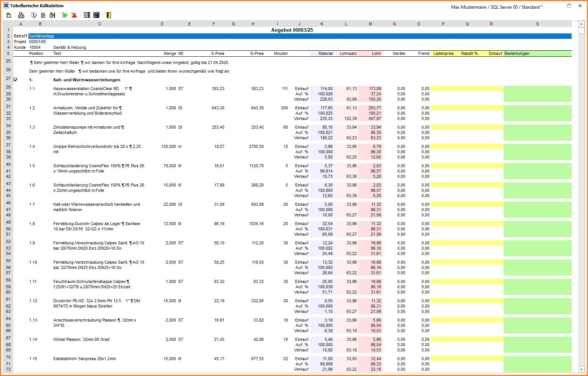Click the red flag toolbar icon
588x376 pixels.
coord(75,15)
